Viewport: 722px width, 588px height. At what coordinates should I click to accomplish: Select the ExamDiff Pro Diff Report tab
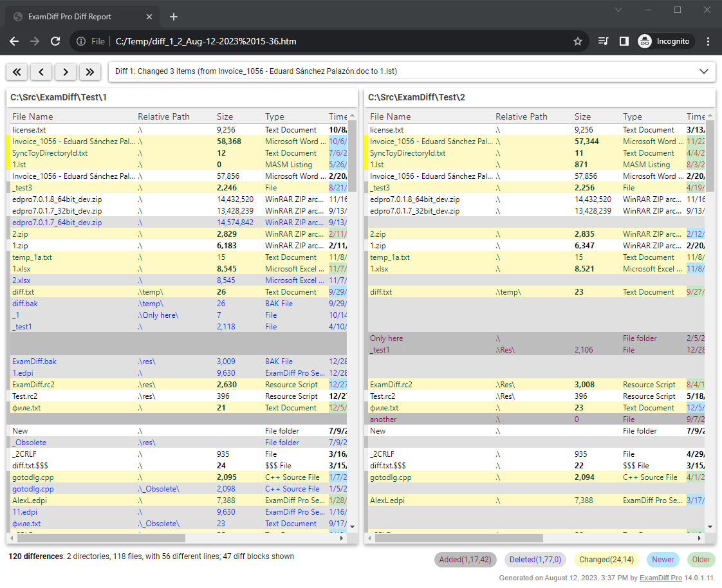(x=71, y=17)
